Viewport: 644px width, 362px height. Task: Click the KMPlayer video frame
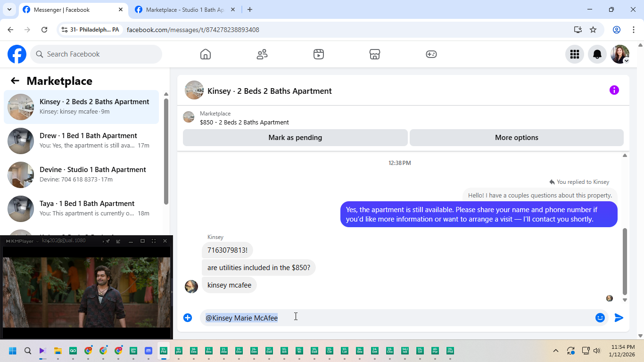point(87,293)
